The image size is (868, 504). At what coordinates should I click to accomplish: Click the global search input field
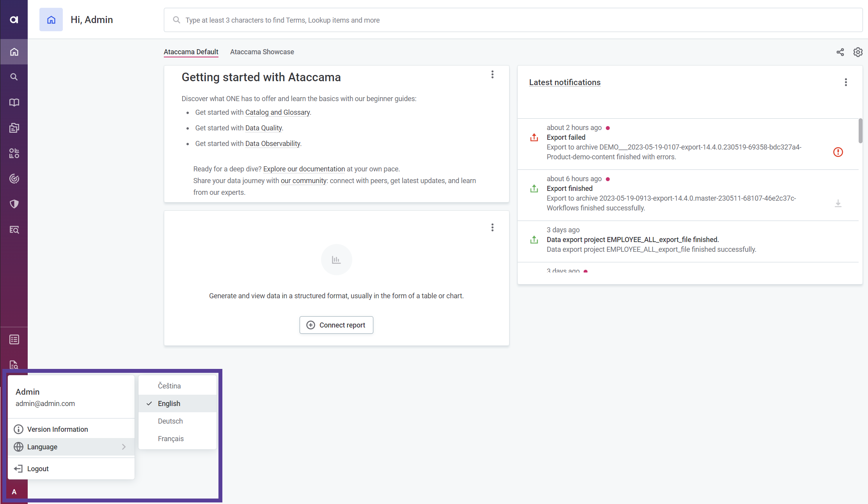513,20
